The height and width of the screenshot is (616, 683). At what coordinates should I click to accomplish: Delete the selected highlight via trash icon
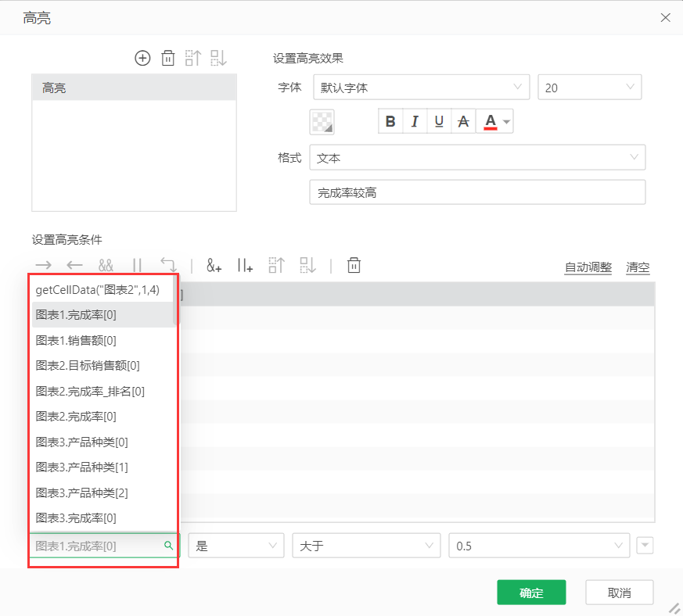point(167,58)
